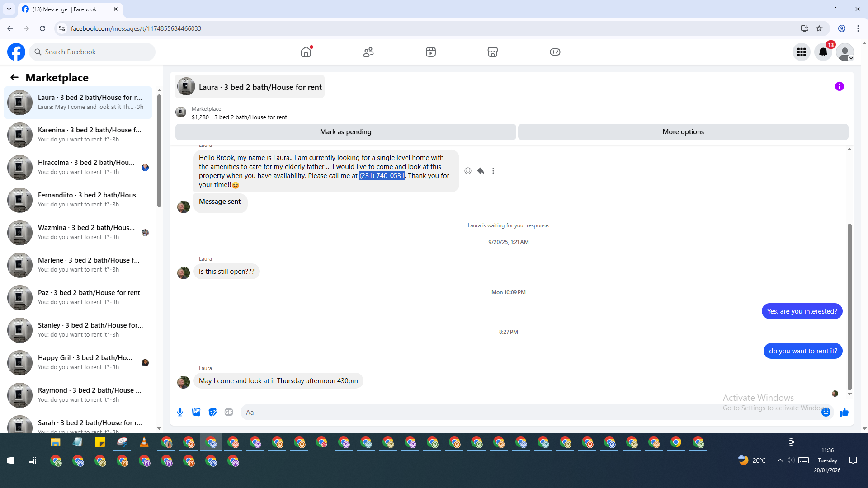Screen dimensions: 868x488
Task: Expand More options for the listing
Action: coord(683,132)
